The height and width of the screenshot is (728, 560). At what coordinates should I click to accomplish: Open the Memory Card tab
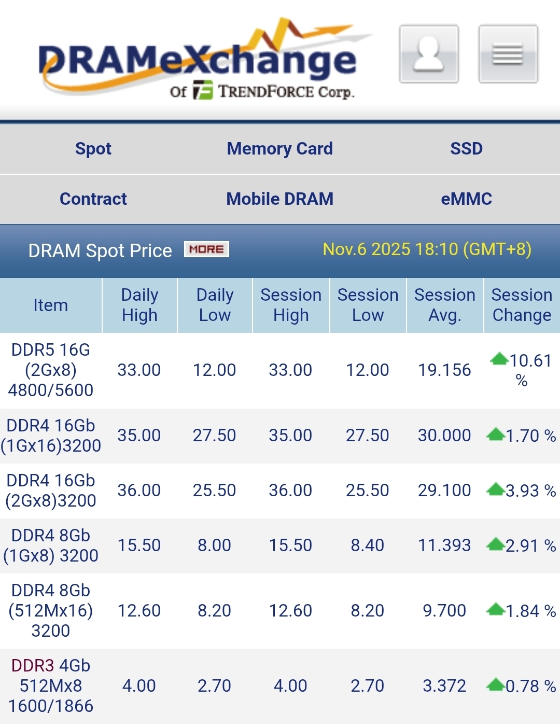[x=280, y=149]
